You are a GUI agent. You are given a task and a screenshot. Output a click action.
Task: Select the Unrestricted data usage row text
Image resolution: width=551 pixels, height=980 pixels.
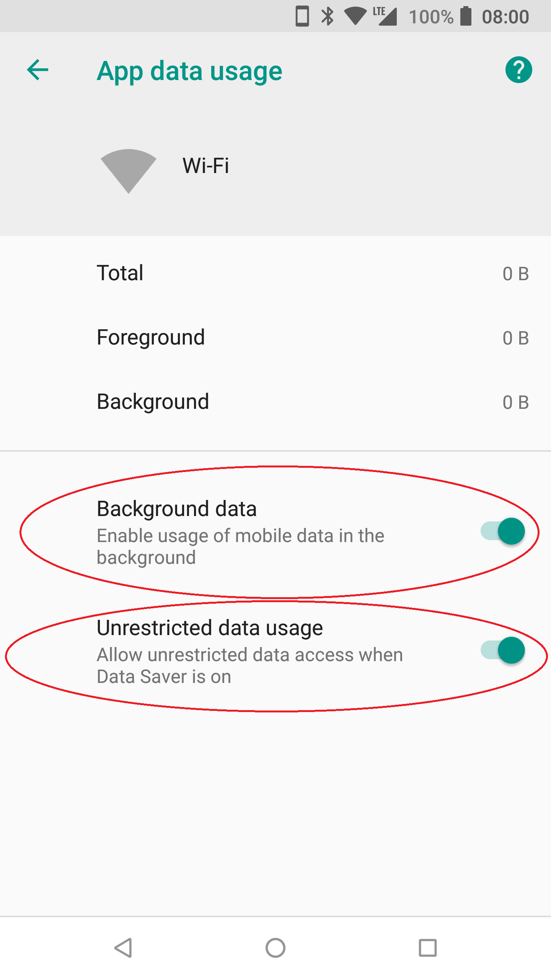210,628
